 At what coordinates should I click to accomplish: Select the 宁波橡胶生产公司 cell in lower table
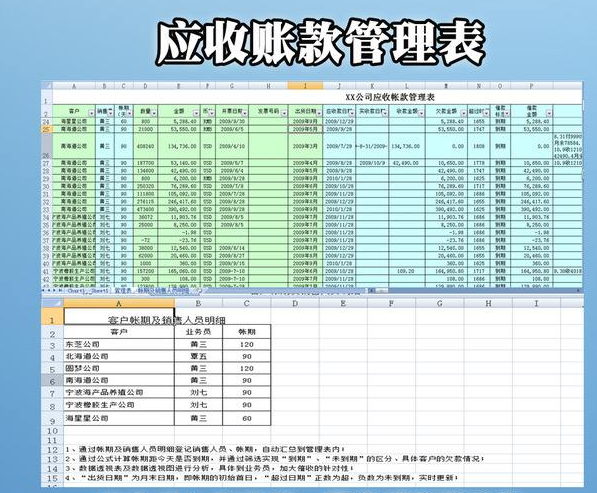(119, 405)
